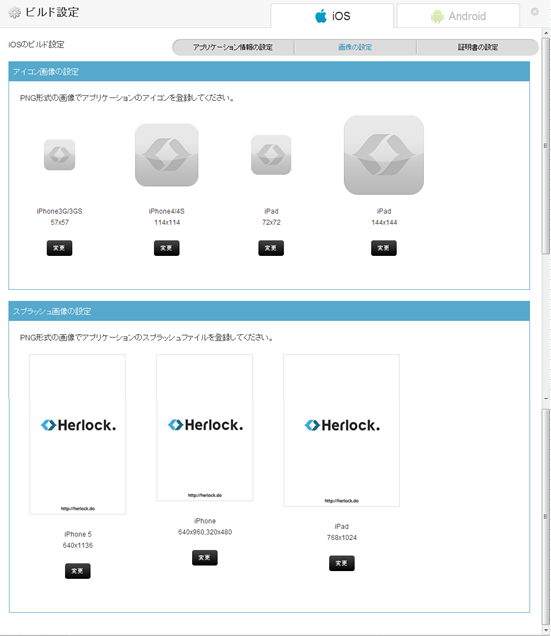The width and height of the screenshot is (551, 636).
Task: Select the iPhone4/4S 114x114 app icon
Action: click(x=167, y=155)
